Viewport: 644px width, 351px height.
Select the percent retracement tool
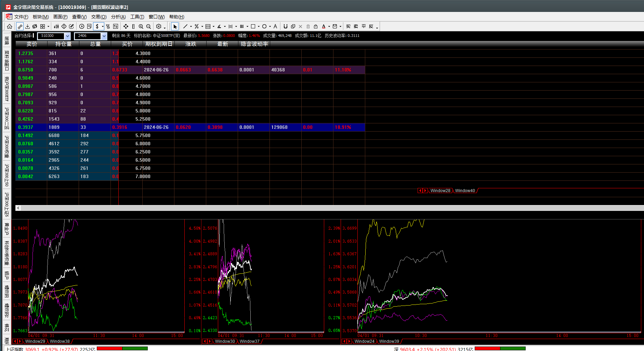197,26
